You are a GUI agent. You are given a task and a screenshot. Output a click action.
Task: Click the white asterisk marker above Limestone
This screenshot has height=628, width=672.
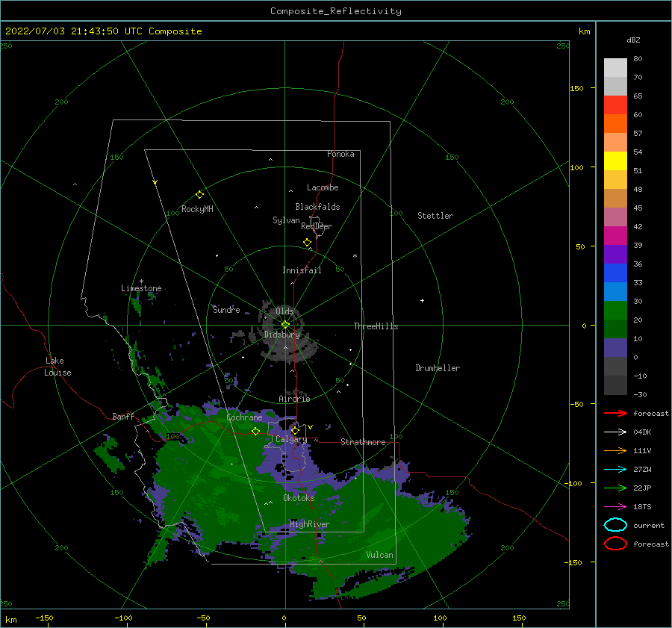141,282
